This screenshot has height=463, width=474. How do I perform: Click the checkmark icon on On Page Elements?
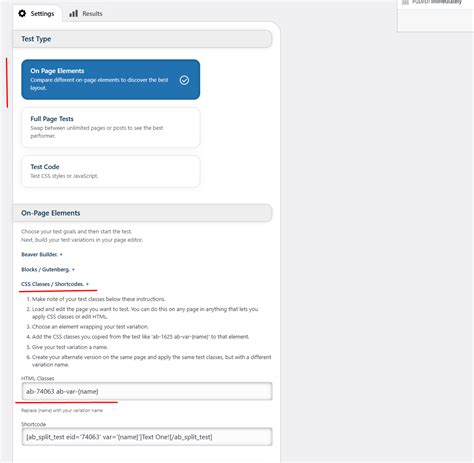tap(184, 80)
